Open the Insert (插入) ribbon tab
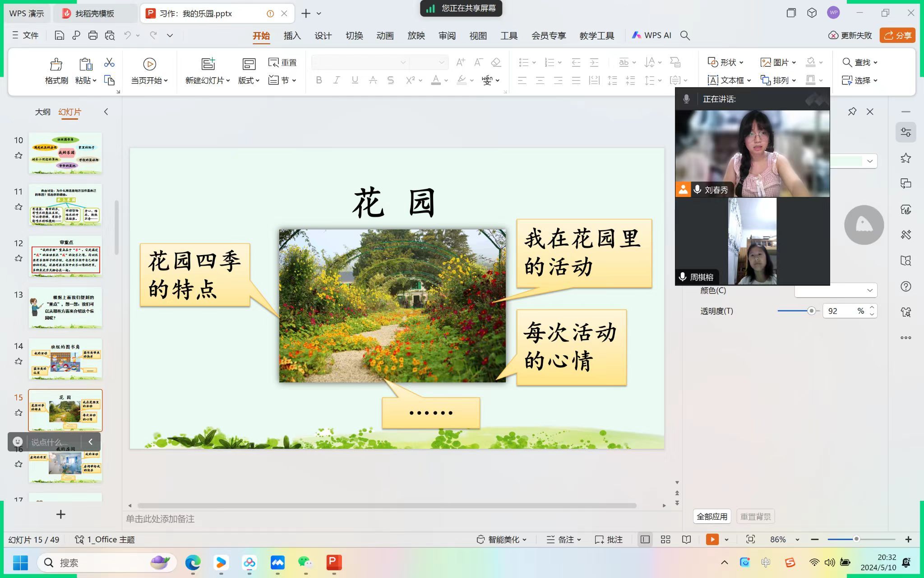924x578 pixels. click(292, 36)
